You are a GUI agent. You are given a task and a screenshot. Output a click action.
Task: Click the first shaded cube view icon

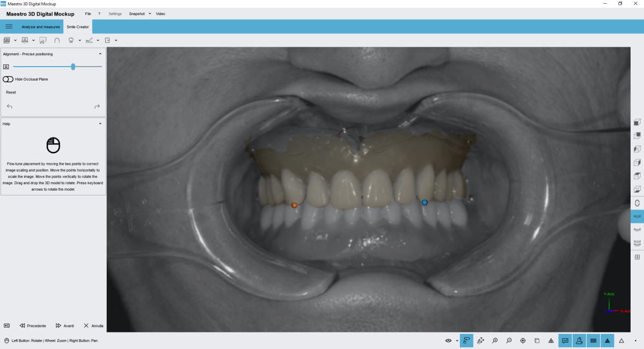pyautogui.click(x=637, y=122)
